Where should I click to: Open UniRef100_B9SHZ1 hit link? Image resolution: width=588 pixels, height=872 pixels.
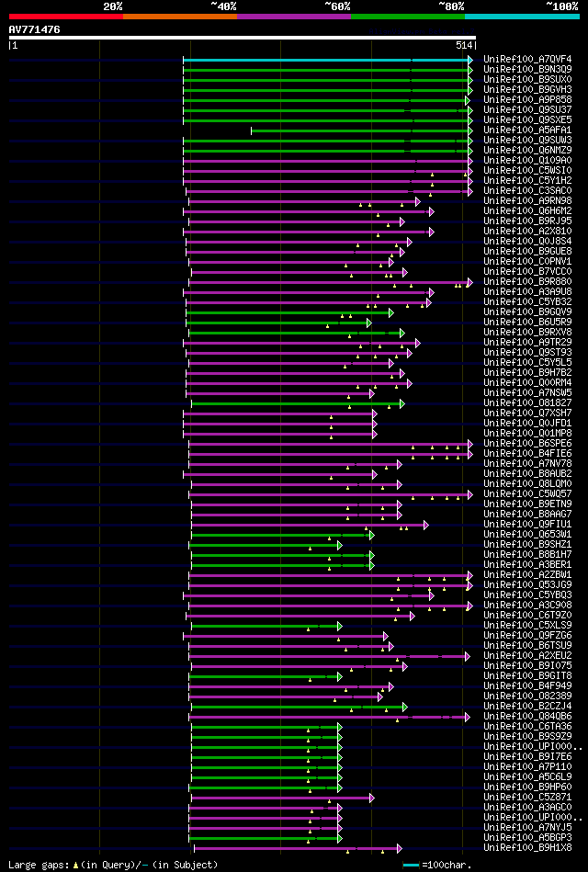[x=528, y=545]
